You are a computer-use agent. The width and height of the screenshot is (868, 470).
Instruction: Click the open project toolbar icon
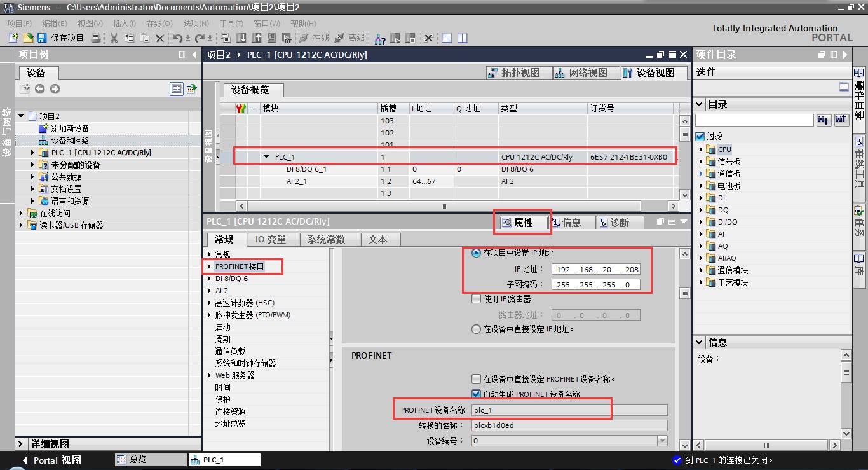[x=28, y=38]
